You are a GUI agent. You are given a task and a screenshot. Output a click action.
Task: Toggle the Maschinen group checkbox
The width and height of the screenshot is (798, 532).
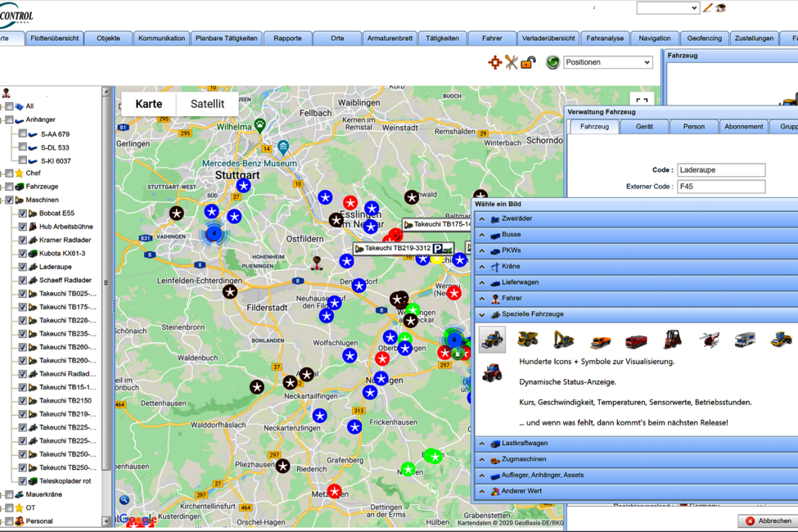tap(9, 200)
